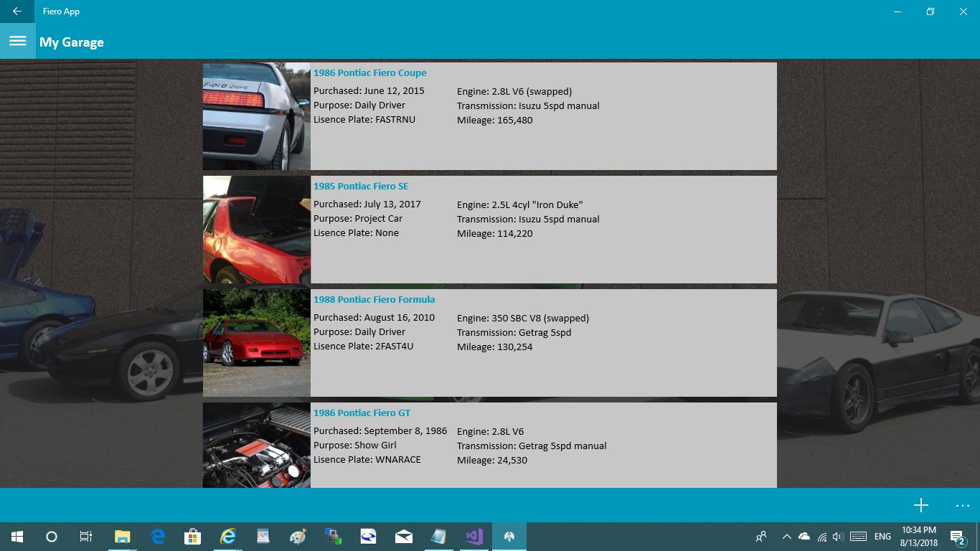Viewport: 980px width, 551px height.
Task: Click 'Mileage: 24,530' text
Action: pos(492,460)
